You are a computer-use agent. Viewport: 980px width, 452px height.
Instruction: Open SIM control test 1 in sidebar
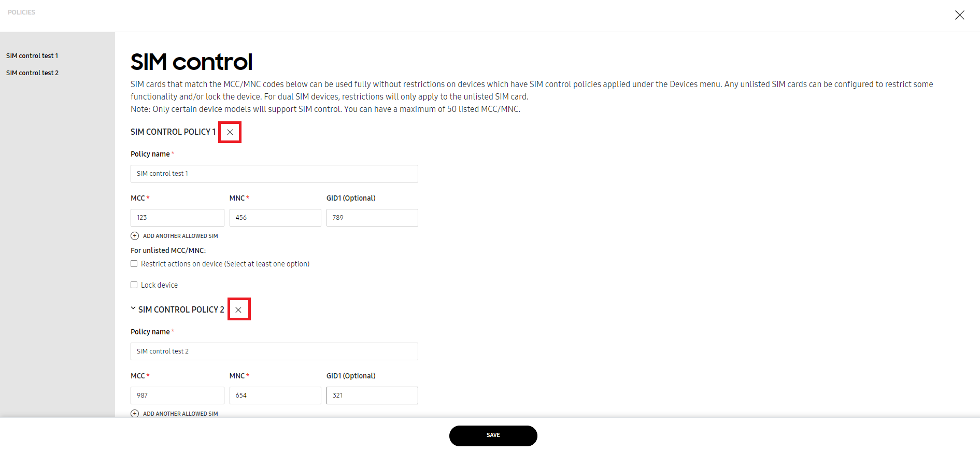(32, 56)
